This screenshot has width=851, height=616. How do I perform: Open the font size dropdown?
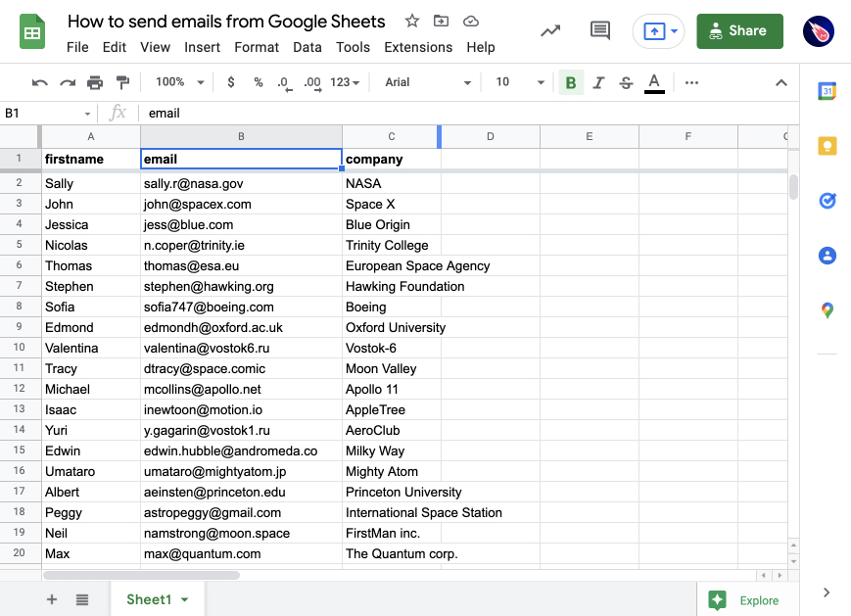pyautogui.click(x=519, y=82)
